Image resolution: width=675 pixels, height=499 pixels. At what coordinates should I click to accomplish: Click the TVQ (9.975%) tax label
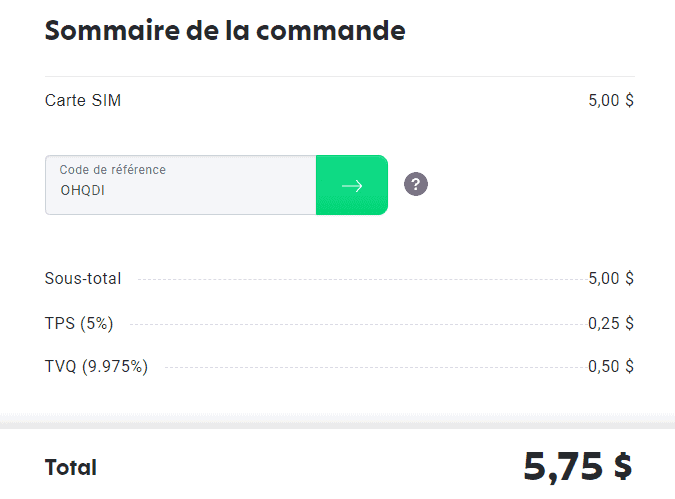[96, 367]
